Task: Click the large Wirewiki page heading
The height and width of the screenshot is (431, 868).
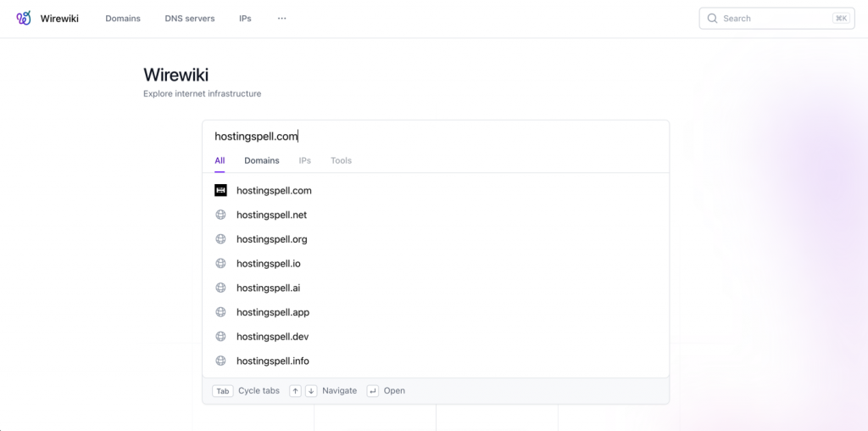Action: [176, 75]
